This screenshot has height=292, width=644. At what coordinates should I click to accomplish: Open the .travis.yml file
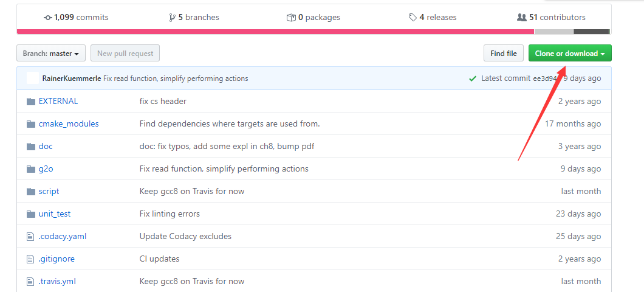[57, 282]
